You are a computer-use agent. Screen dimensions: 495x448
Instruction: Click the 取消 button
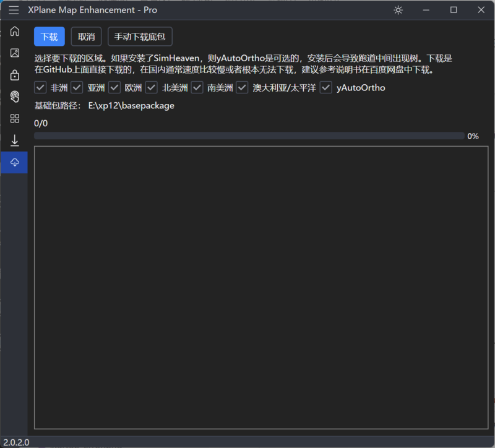[86, 37]
